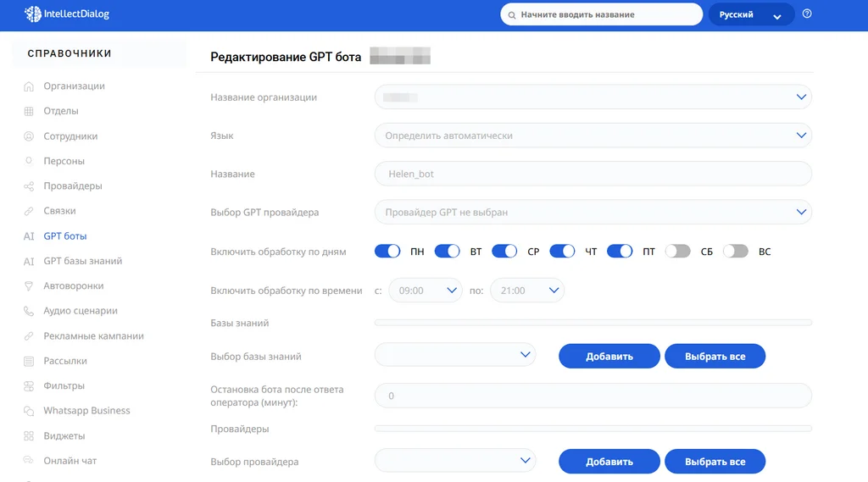
Task: Disable processing on ПН toggle
Action: click(x=387, y=252)
